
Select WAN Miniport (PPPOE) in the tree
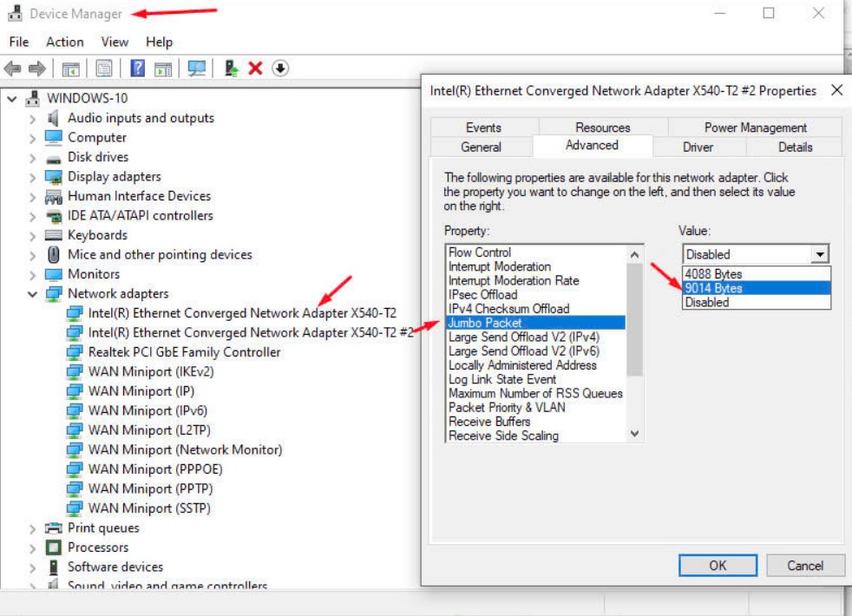tap(155, 469)
